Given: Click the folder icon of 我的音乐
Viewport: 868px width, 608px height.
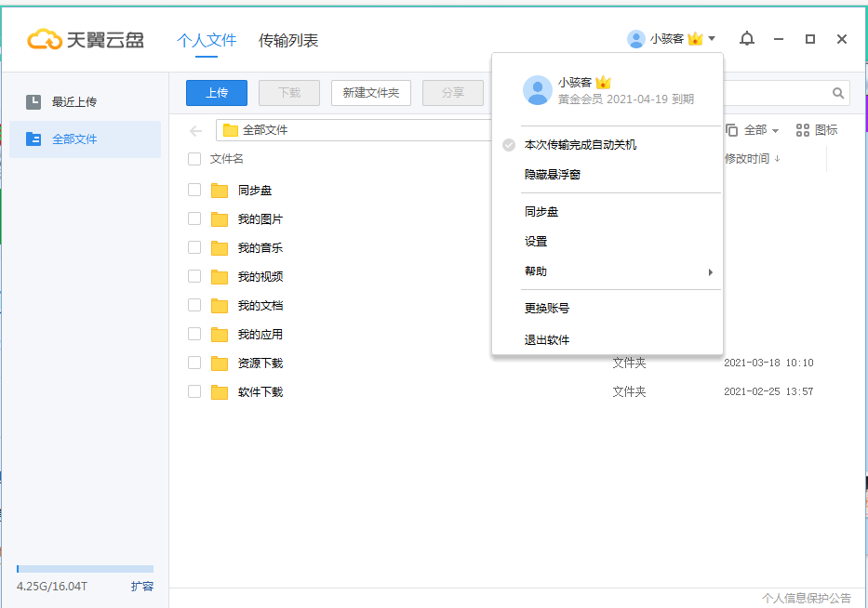Looking at the screenshot, I should pos(220,248).
